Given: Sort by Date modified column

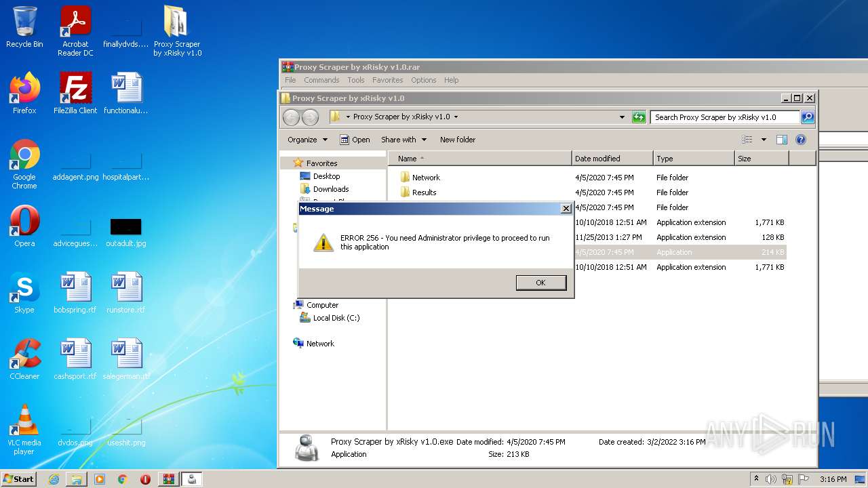Looking at the screenshot, I should point(612,159).
